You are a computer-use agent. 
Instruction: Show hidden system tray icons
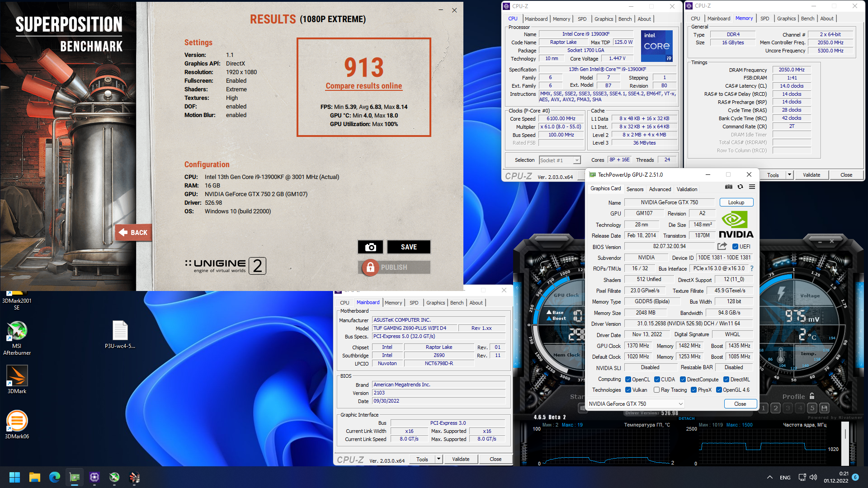click(x=769, y=477)
